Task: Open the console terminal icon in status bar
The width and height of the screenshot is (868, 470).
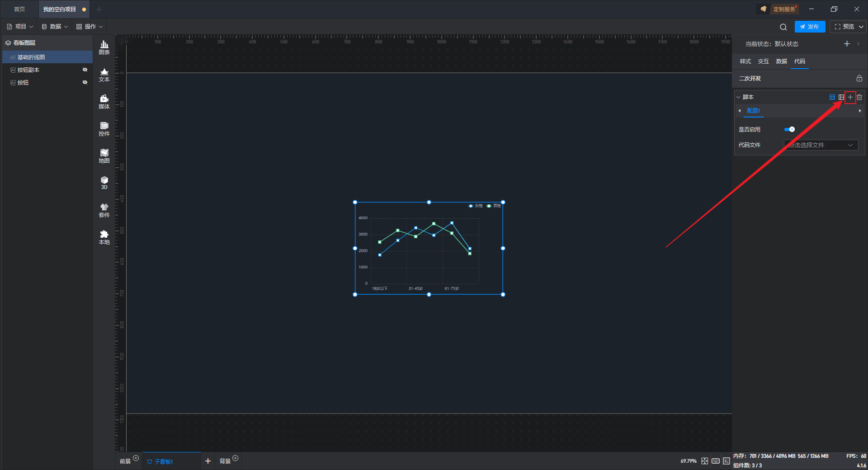Action: (x=726, y=461)
